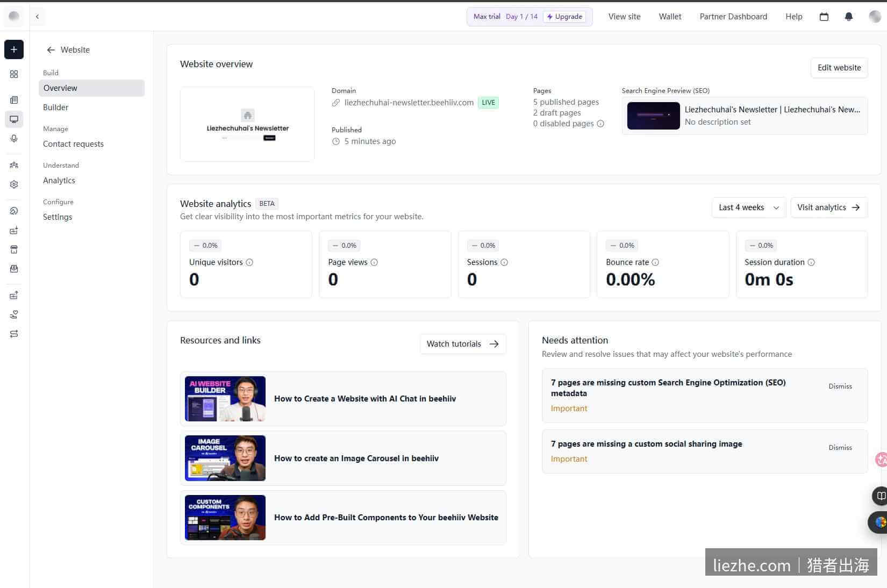
Task: Click the SEO preview card
Action: point(745,116)
